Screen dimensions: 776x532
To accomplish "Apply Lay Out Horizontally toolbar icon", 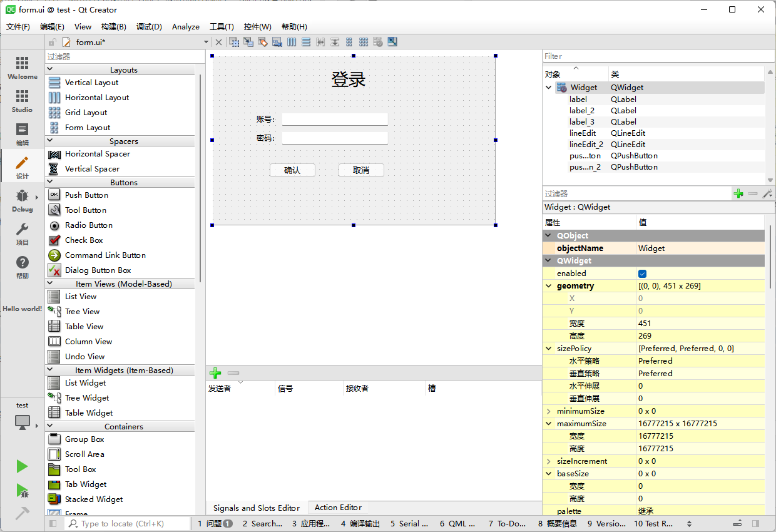I will pyautogui.click(x=292, y=42).
